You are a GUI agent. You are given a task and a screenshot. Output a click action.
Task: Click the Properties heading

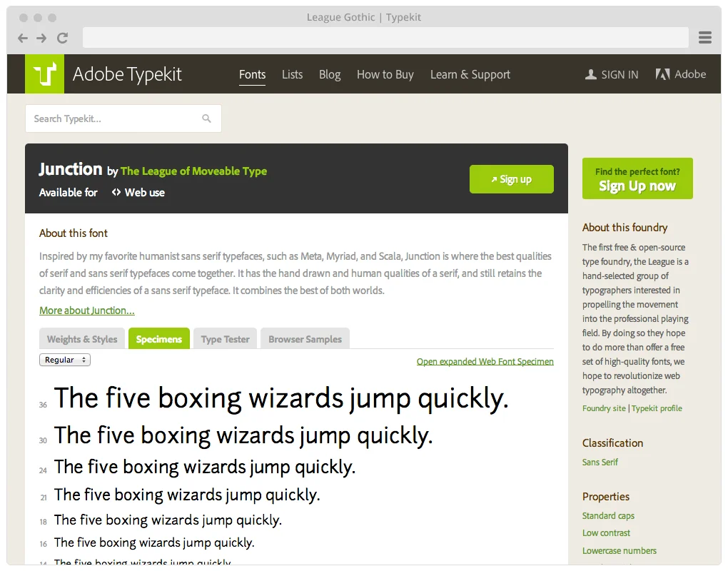[x=606, y=497]
